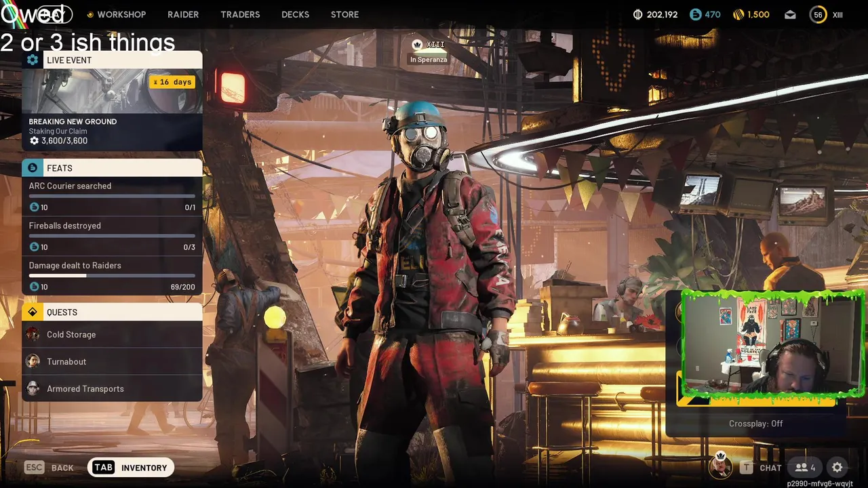
Task: Click the crown icon above In Speranza
Action: pyautogui.click(x=418, y=45)
